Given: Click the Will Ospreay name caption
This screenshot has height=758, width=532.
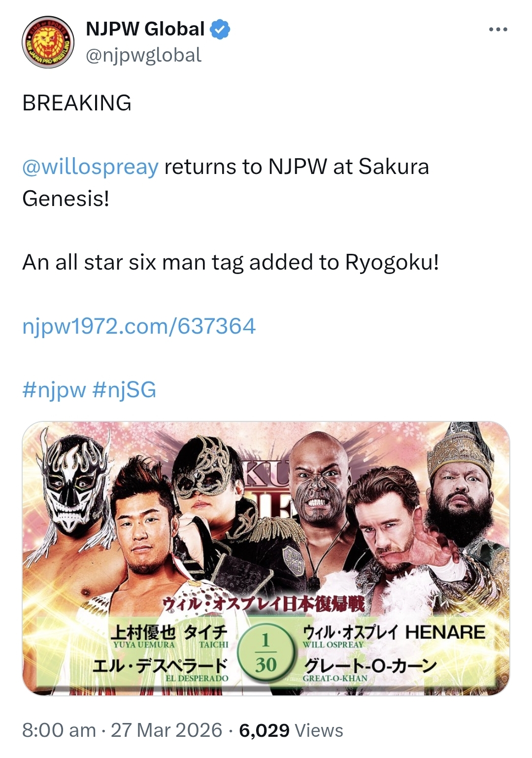Looking at the screenshot, I should (350, 636).
